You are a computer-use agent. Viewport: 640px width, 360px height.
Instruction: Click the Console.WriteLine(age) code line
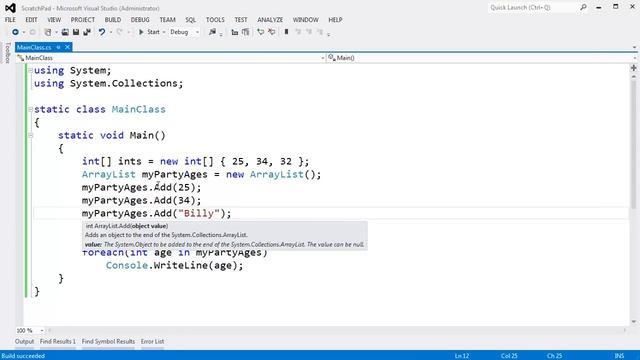[x=174, y=265]
